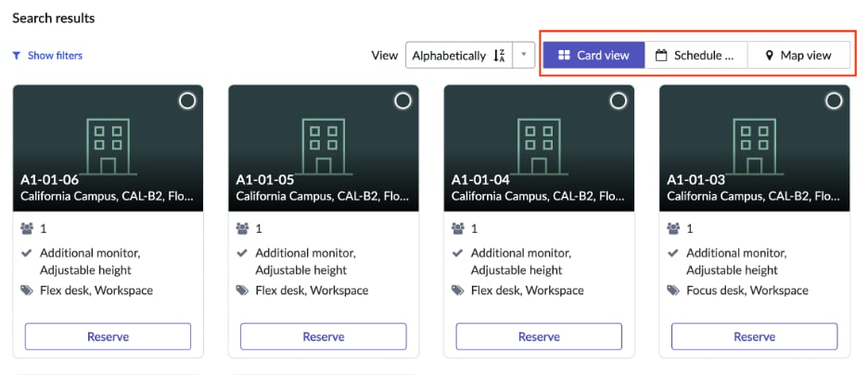Click the California Campus location under A1-01-03

[x=753, y=196]
